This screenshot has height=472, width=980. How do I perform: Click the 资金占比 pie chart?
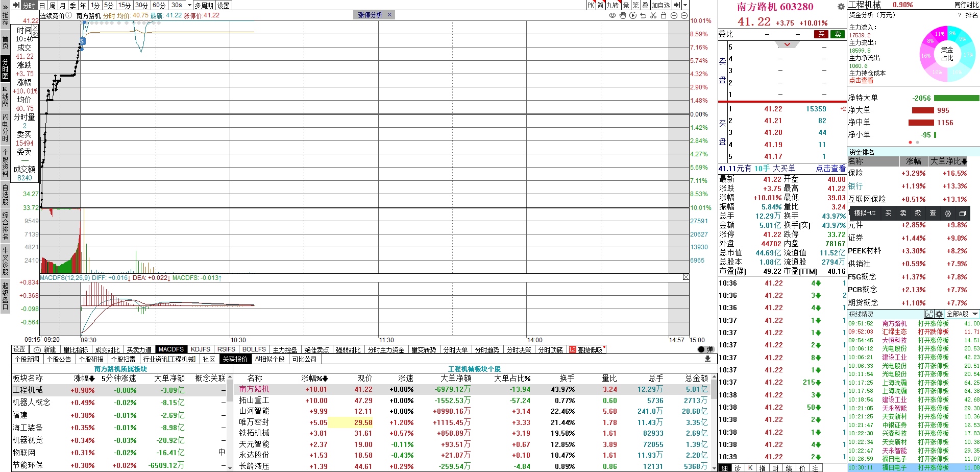tap(947, 54)
